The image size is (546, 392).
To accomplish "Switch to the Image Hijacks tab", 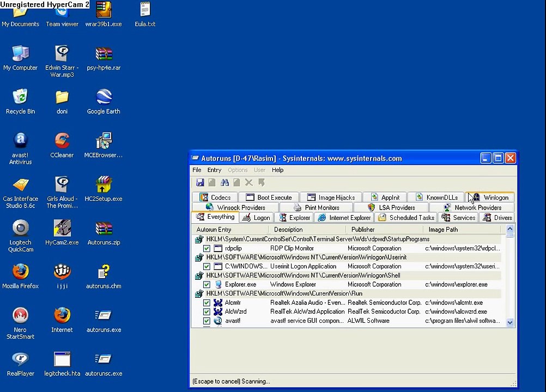I will pyautogui.click(x=331, y=197).
